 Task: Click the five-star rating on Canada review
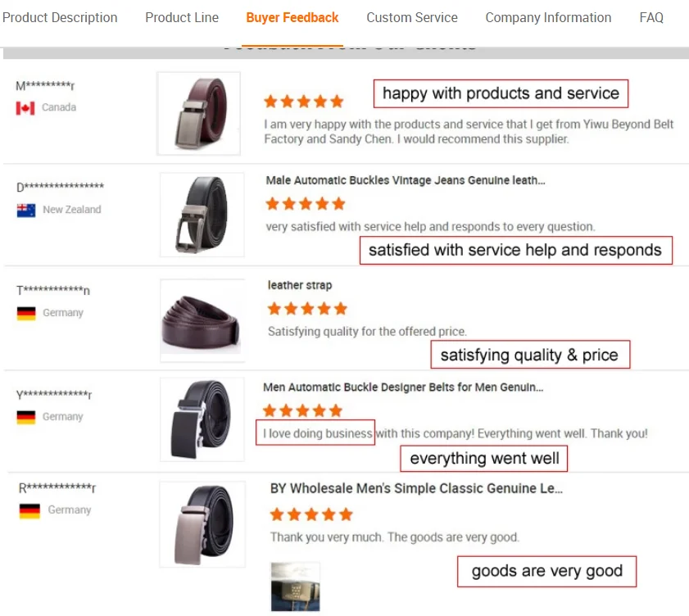click(x=303, y=102)
